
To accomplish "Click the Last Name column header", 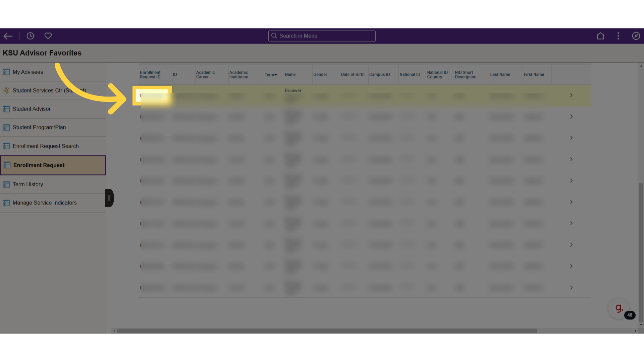I will (x=500, y=74).
